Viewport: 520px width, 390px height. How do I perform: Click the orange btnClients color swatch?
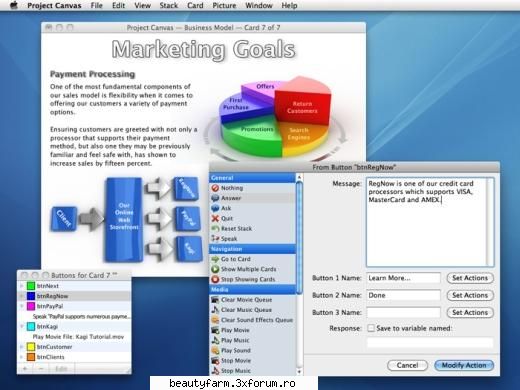point(31,357)
